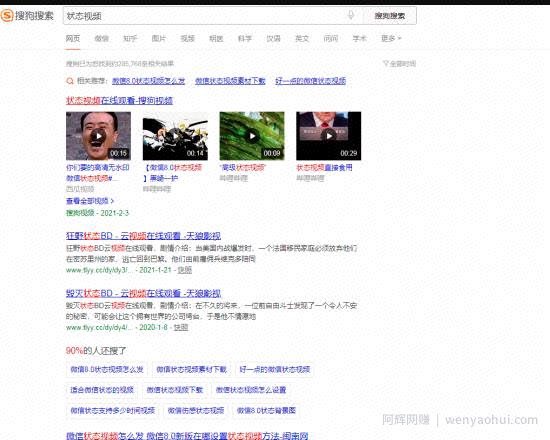550x440 pixels.
Task: Click the 搜狗搜索 search button
Action: 390,16
